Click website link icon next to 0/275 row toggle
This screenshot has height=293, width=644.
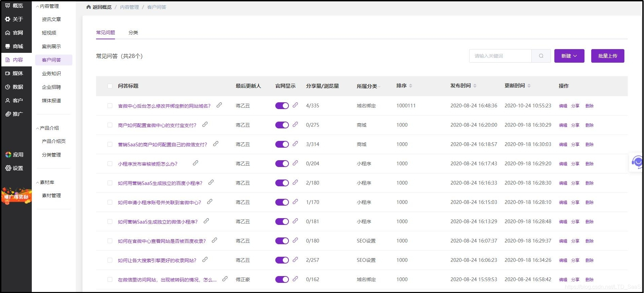tap(295, 125)
